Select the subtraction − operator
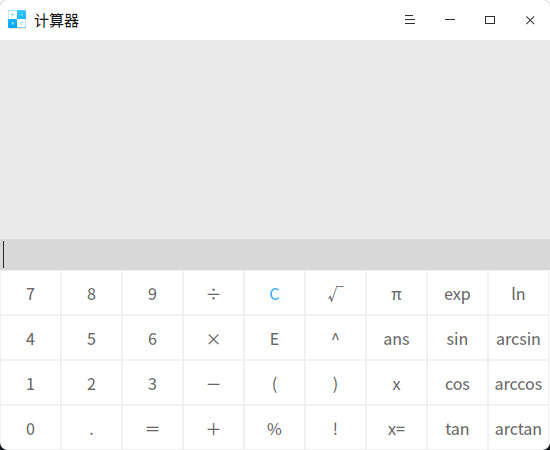The image size is (550, 450). coord(213,383)
